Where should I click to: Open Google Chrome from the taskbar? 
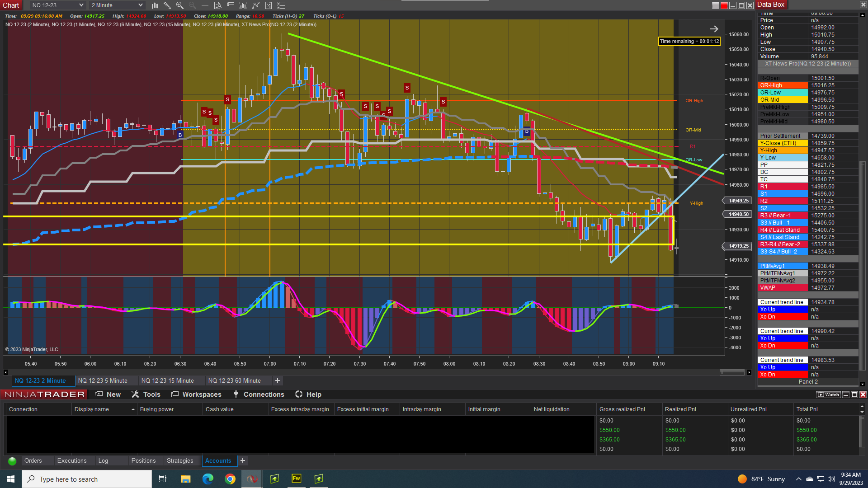click(x=230, y=479)
